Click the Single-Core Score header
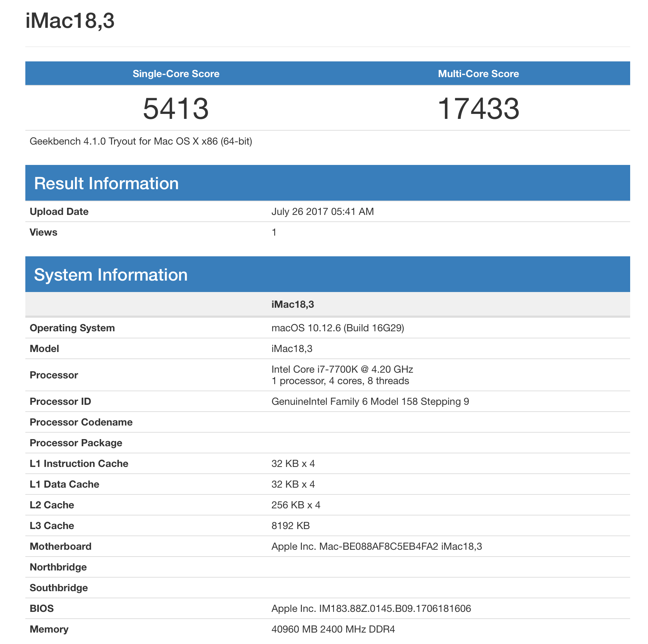 (x=176, y=74)
